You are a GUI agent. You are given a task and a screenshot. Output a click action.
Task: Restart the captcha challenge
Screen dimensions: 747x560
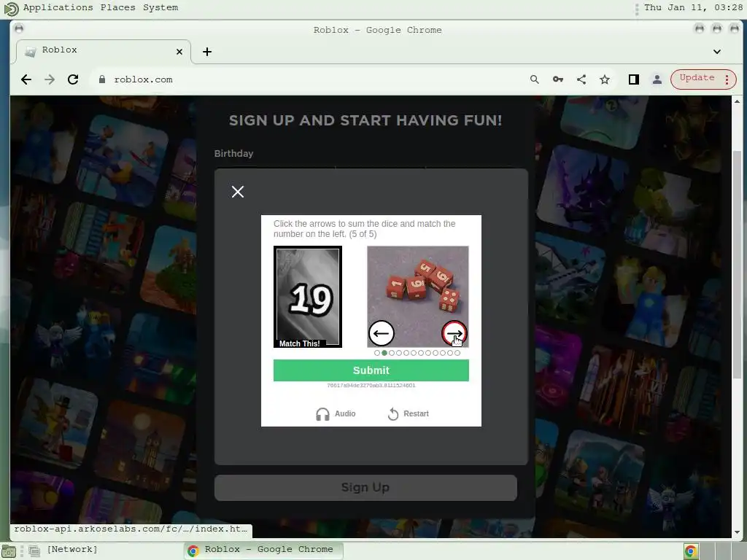tap(409, 414)
